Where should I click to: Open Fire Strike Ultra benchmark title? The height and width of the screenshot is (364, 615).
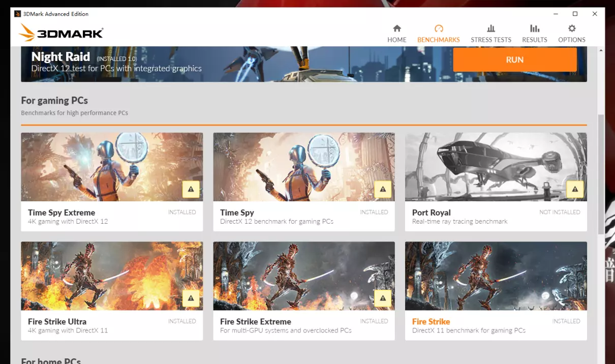[57, 321]
